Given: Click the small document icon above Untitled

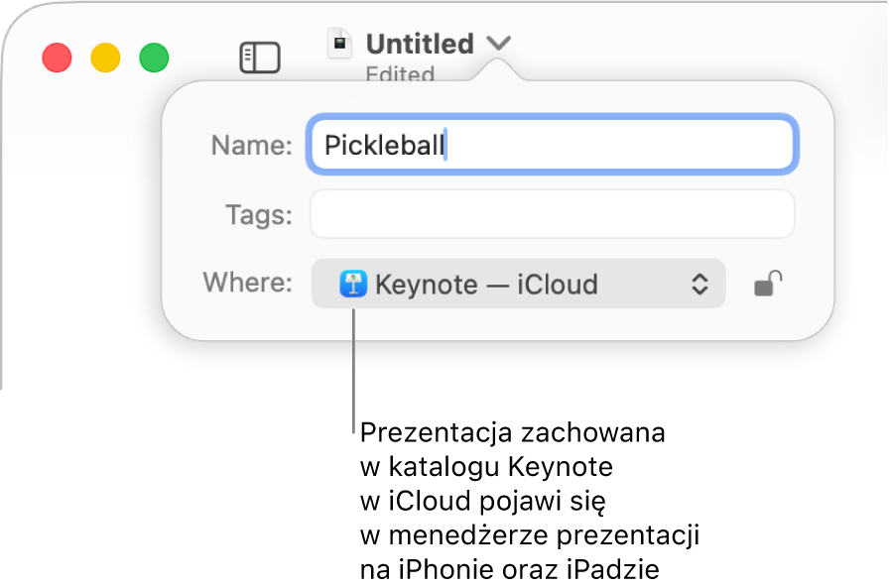Looking at the screenshot, I should point(339,43).
